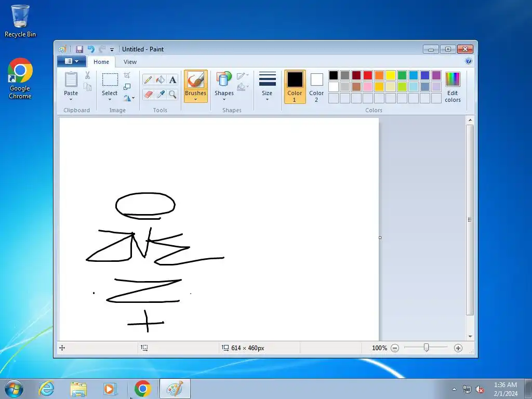The image size is (532, 399).
Task: Open the shape Fill dropdown
Action: click(243, 87)
